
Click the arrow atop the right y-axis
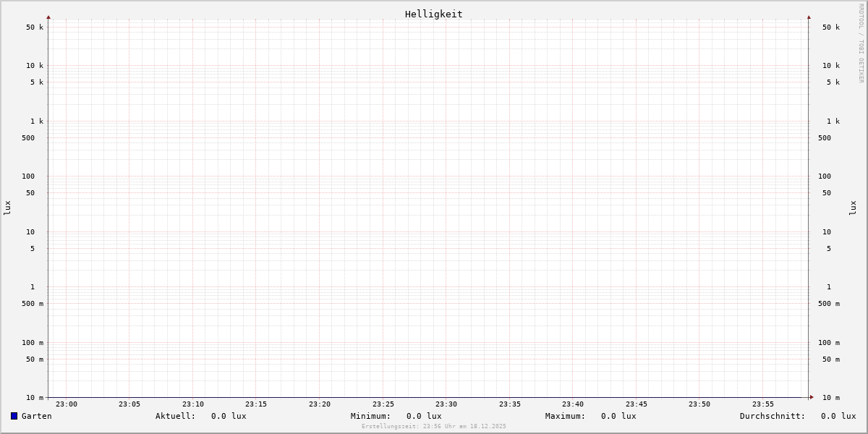click(809, 17)
